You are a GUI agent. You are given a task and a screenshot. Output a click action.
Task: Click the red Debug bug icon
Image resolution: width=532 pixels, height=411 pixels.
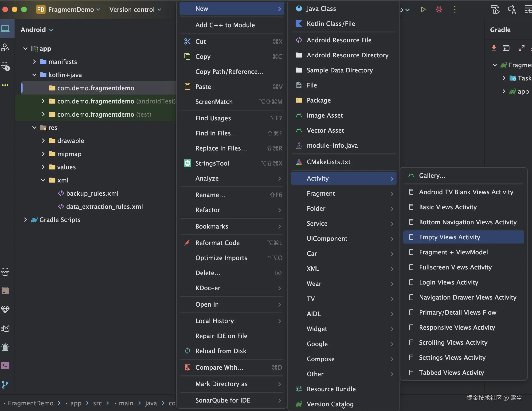[x=439, y=9]
